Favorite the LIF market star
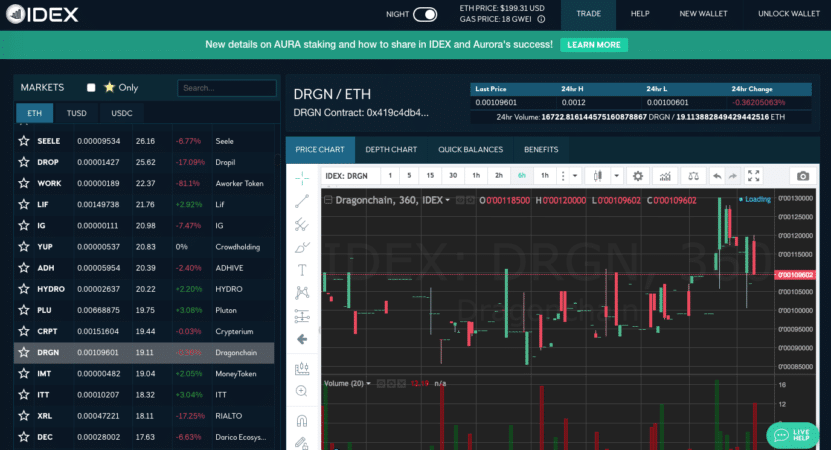831x450 pixels. (x=24, y=204)
